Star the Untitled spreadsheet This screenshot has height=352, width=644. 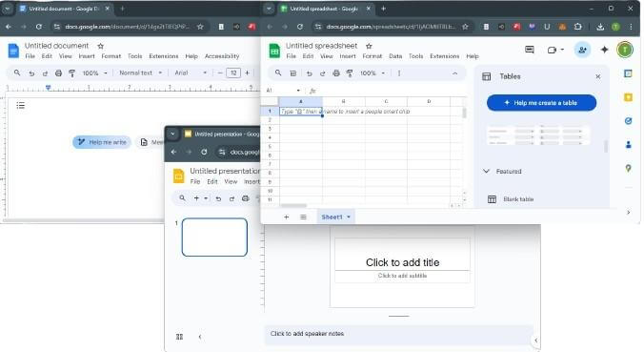(369, 46)
